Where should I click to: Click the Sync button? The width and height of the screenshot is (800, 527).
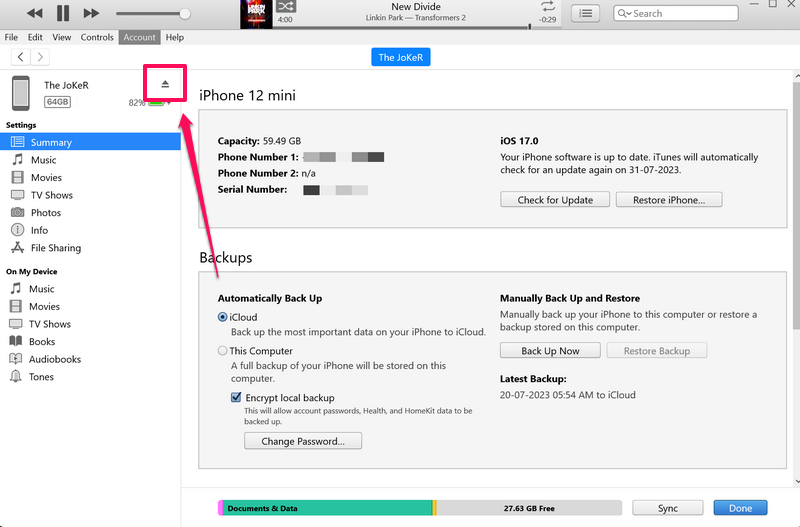pos(668,508)
